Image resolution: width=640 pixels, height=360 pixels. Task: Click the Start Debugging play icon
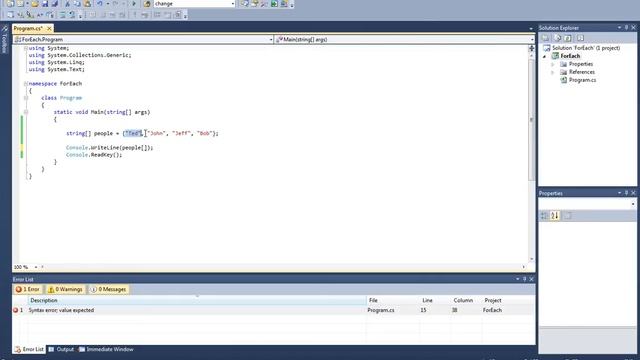point(134,4)
